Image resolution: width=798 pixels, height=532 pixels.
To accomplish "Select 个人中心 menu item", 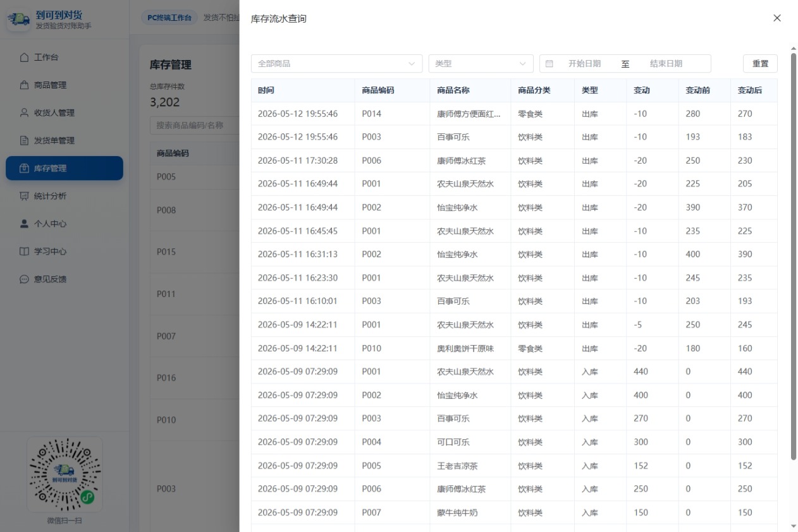I will (x=64, y=224).
